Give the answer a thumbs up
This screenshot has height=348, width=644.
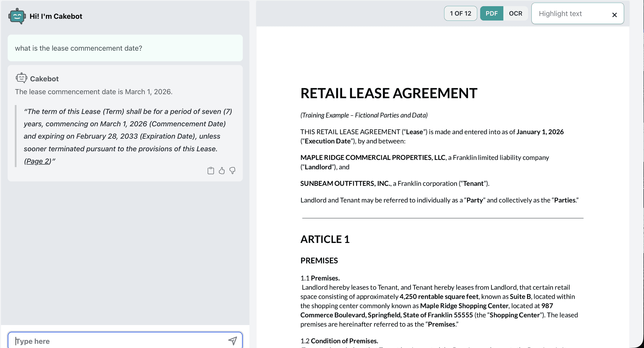222,171
